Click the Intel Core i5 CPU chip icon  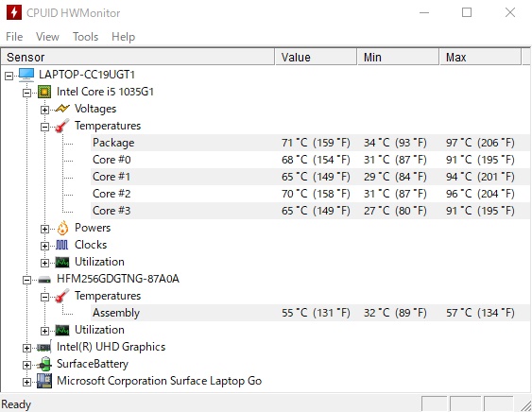click(44, 92)
